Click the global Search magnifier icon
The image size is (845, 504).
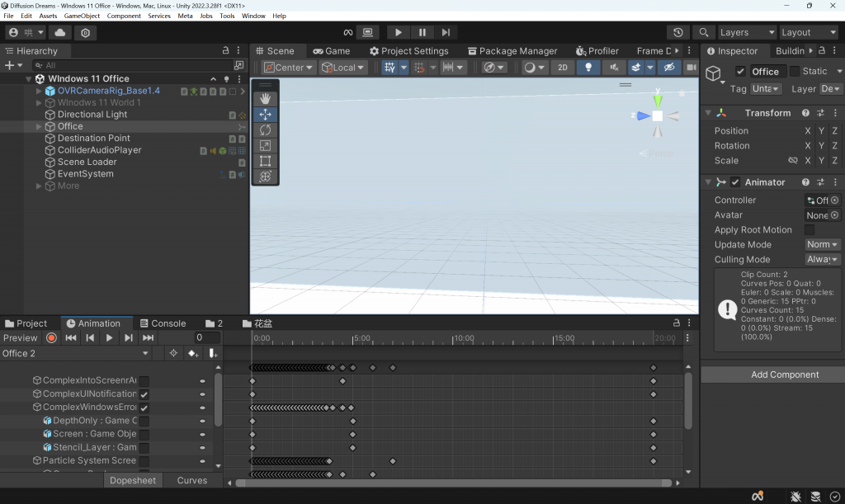pos(703,32)
